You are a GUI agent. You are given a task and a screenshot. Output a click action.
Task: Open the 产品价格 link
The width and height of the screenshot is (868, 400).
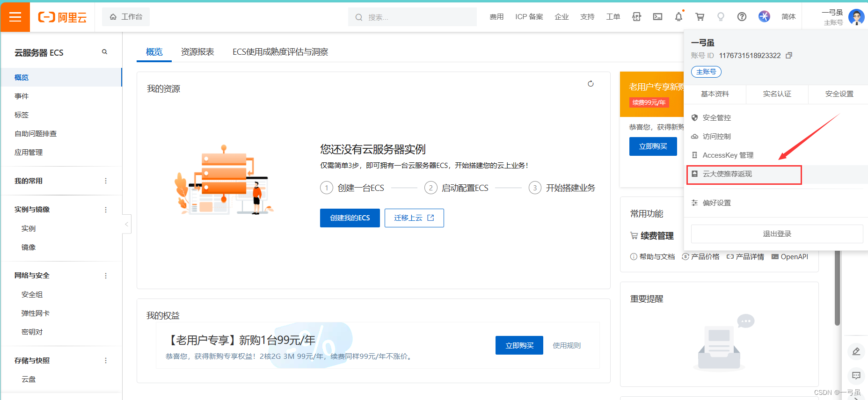click(700, 256)
